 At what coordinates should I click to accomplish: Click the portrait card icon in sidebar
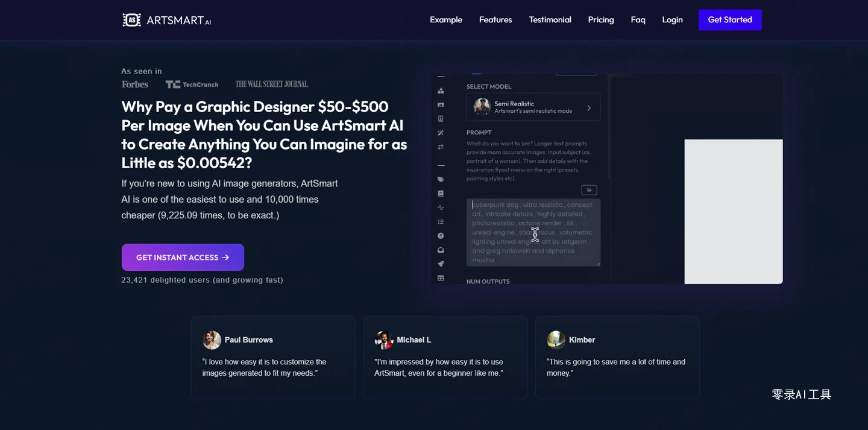click(x=441, y=119)
